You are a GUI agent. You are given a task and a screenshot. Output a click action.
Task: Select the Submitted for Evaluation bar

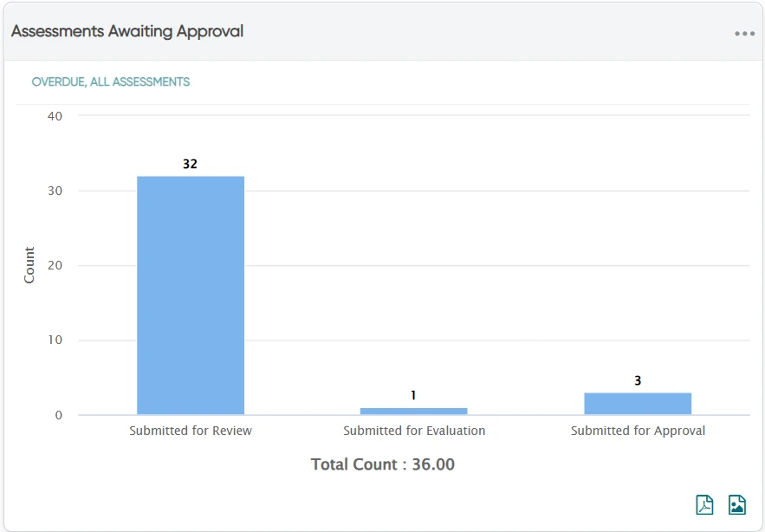point(414,411)
